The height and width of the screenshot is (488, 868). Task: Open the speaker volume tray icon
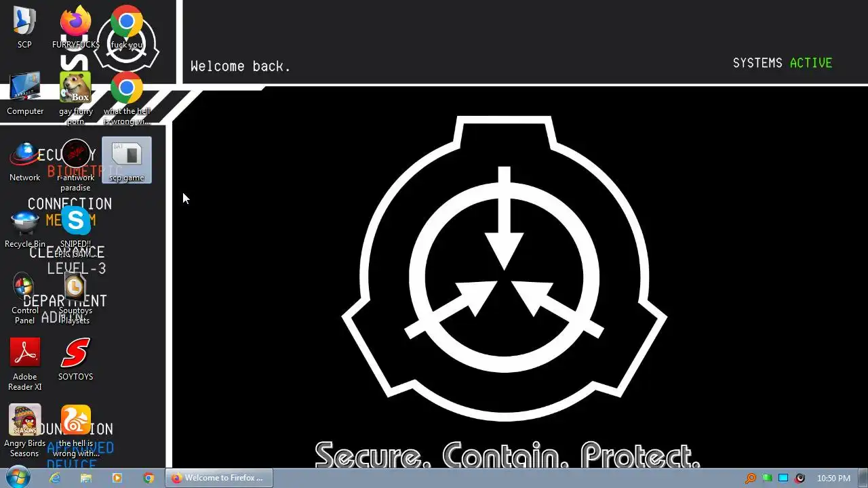(800, 478)
